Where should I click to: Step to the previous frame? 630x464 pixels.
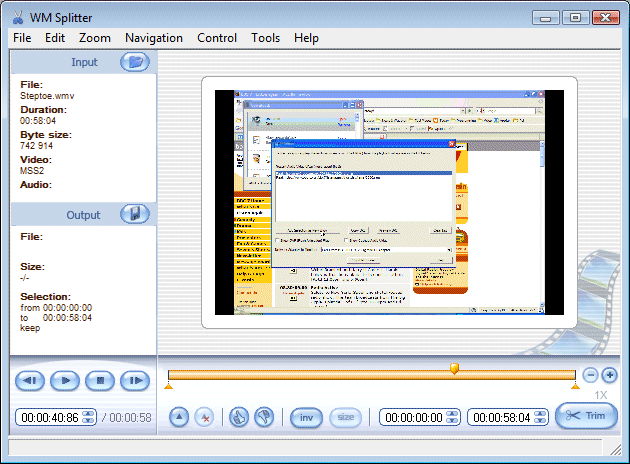click(x=30, y=380)
